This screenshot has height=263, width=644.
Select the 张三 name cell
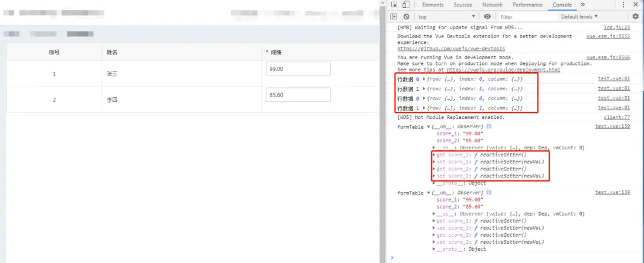tap(182, 74)
